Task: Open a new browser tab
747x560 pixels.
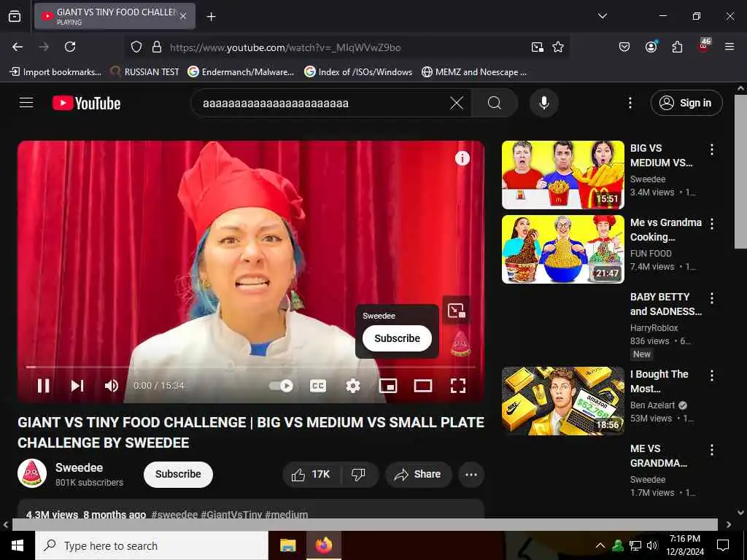Action: click(x=211, y=17)
